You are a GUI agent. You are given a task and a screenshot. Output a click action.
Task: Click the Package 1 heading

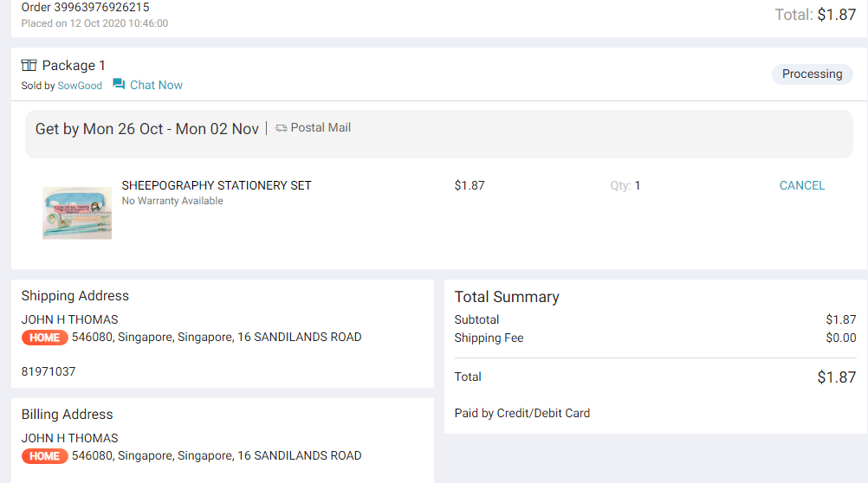click(74, 66)
